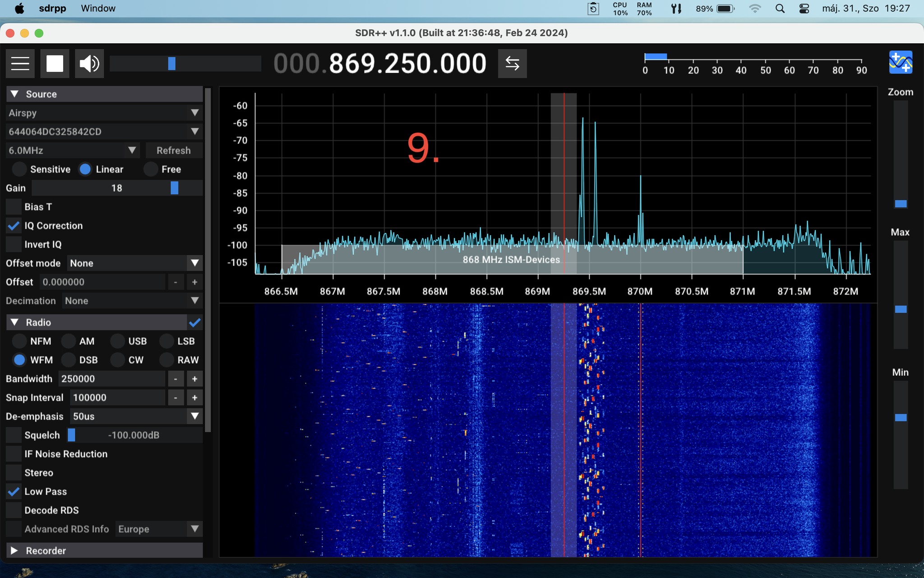Screen dimensions: 924x578
Task: Increase Bandwidth with the plus button
Action: [x=194, y=379]
